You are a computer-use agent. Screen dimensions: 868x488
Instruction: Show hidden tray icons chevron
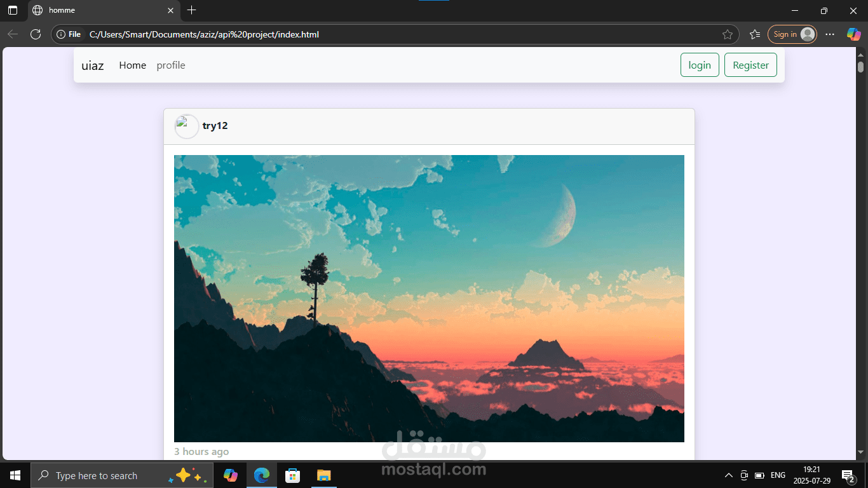point(729,475)
